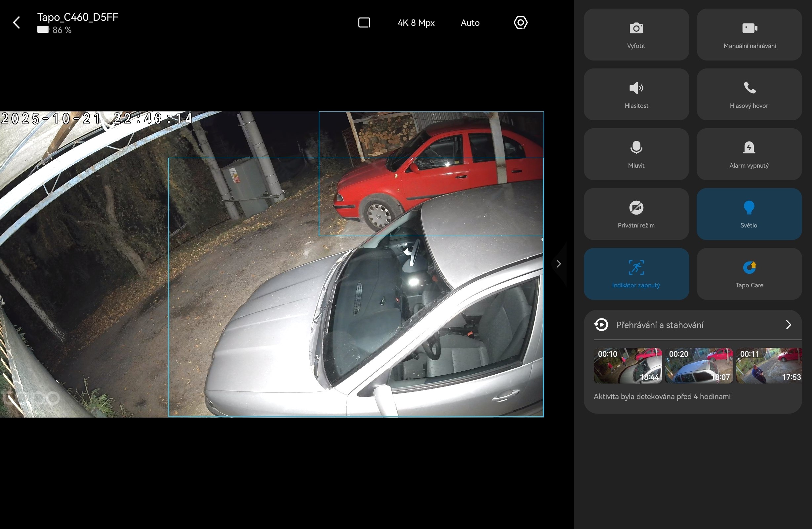
Task: Open Přehrávání a stahování playback section
Action: 660,325
